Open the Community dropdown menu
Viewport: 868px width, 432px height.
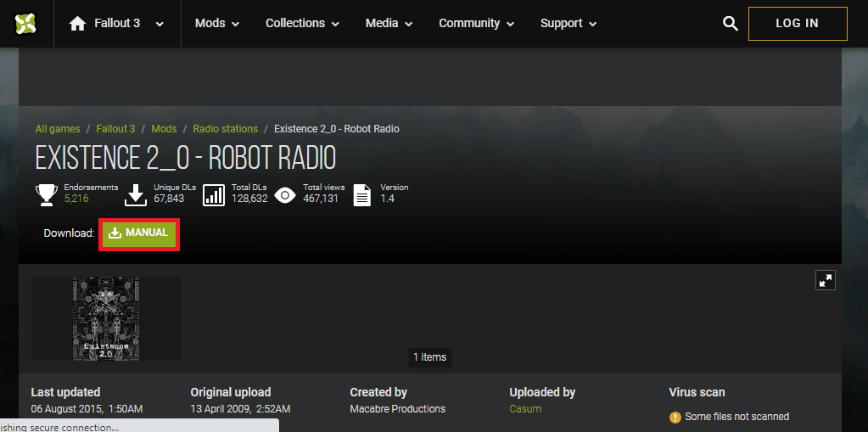tap(477, 23)
